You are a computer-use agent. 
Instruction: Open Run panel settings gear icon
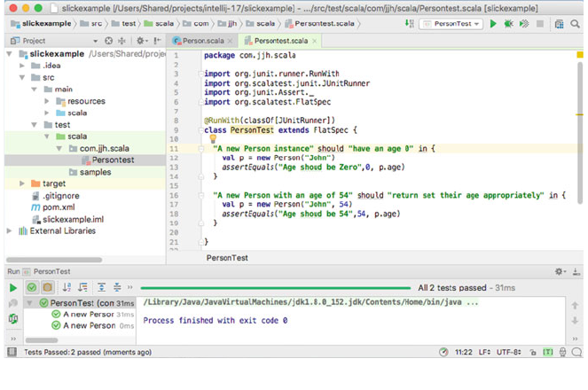click(x=559, y=271)
